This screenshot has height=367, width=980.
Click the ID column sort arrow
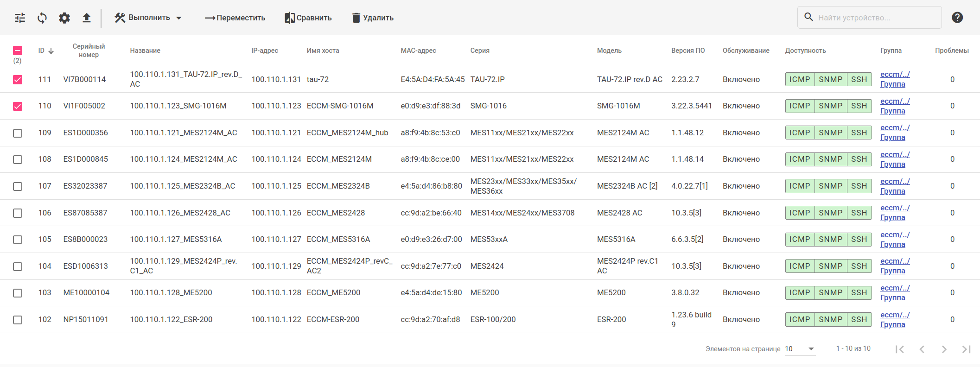pyautogui.click(x=51, y=51)
